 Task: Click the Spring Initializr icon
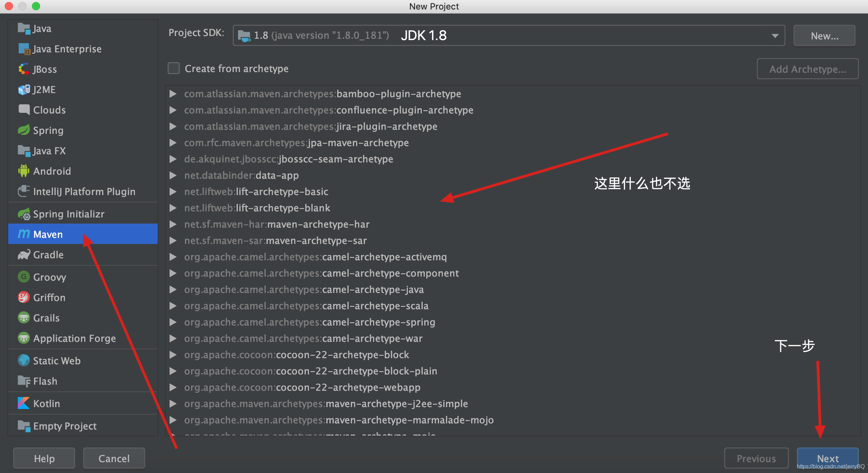click(x=24, y=214)
